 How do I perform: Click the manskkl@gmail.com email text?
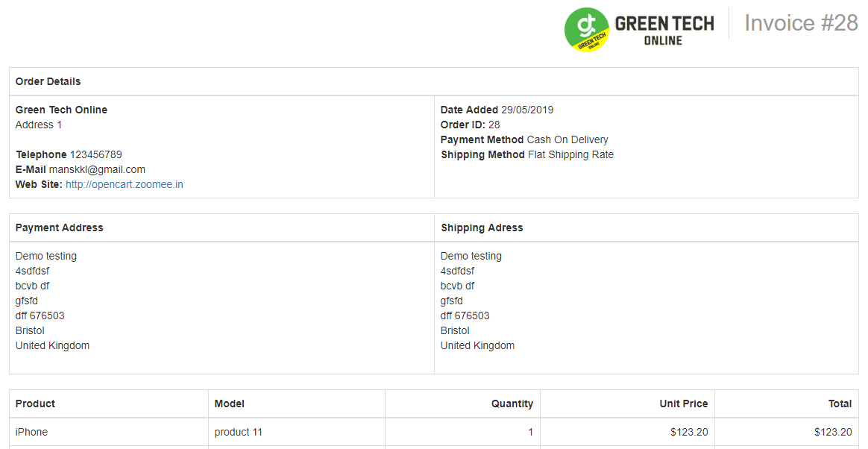[x=97, y=169]
